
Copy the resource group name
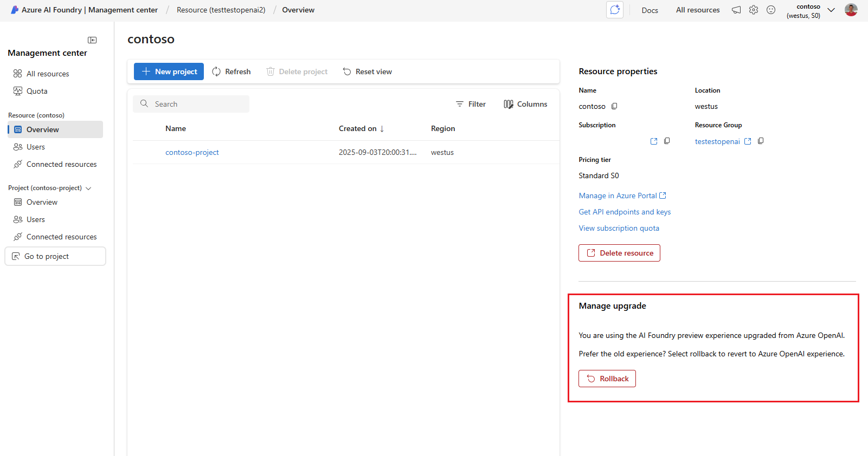pyautogui.click(x=761, y=141)
